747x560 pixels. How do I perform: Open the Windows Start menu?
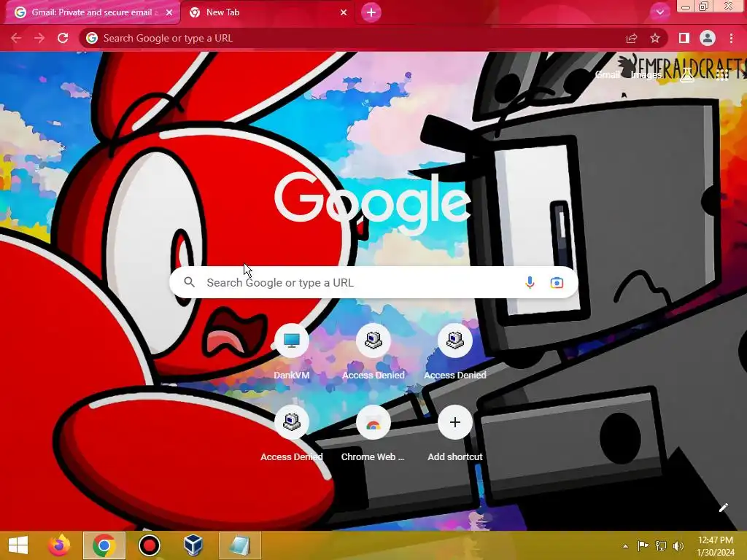point(18,545)
